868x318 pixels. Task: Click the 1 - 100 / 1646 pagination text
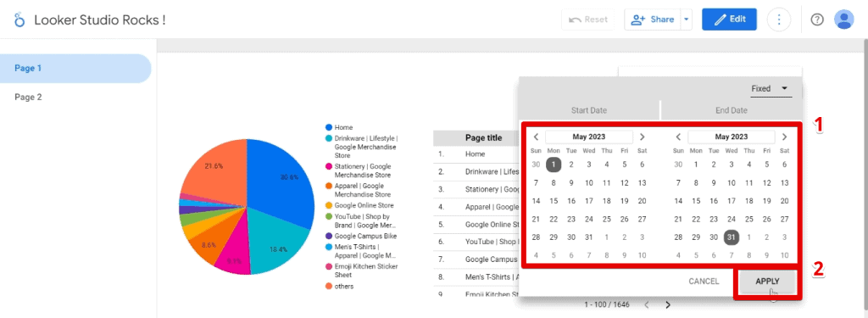607,304
